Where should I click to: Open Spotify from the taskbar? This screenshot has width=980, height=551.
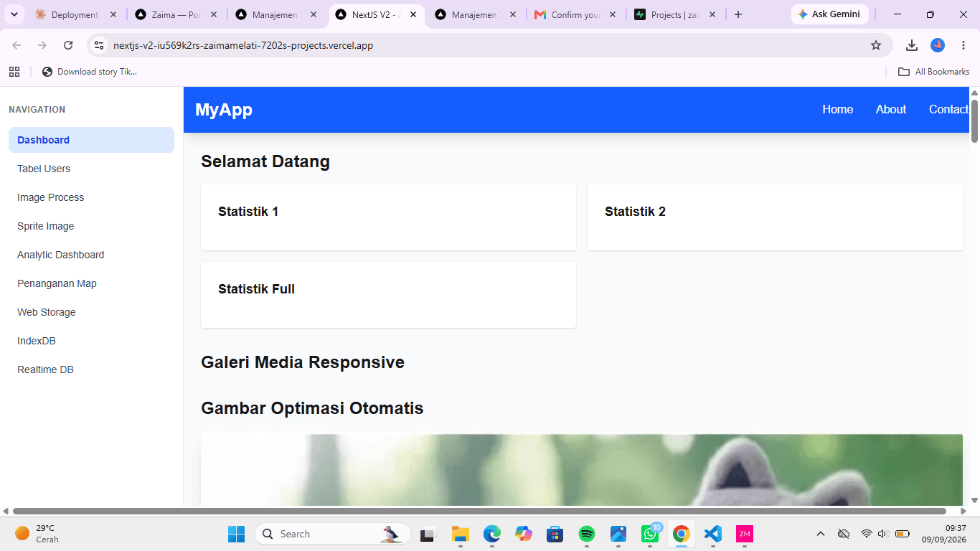pos(587,534)
